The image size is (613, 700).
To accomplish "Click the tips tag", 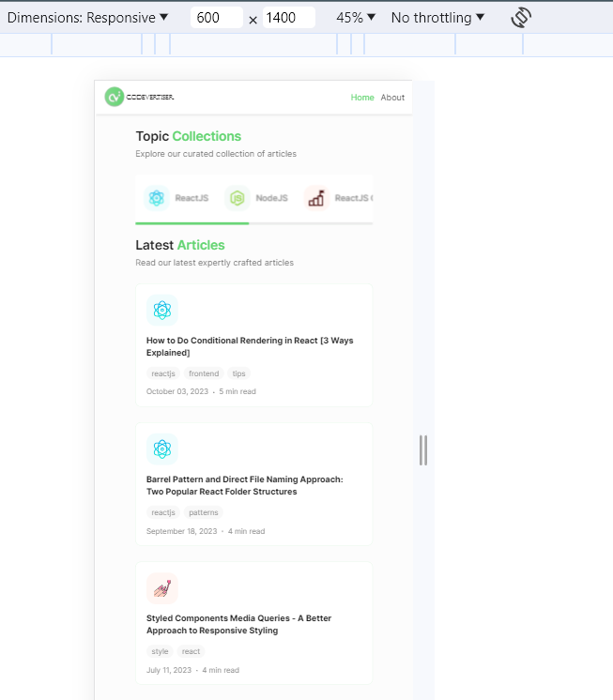I will coord(238,373).
